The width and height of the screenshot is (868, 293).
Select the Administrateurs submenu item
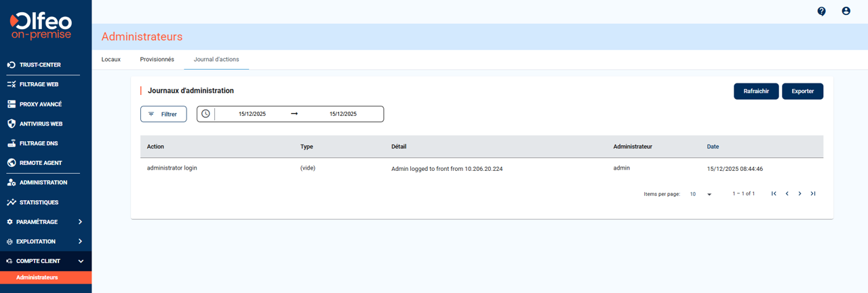45,277
